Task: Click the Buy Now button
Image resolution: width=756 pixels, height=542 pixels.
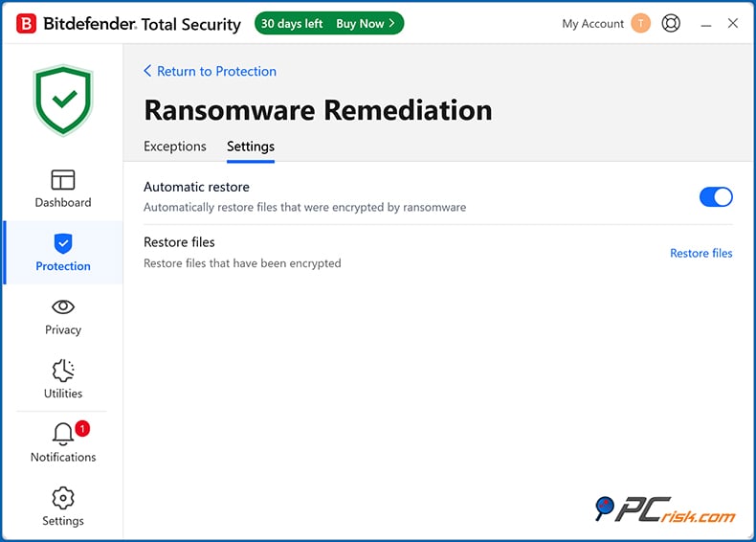Action: coord(365,24)
